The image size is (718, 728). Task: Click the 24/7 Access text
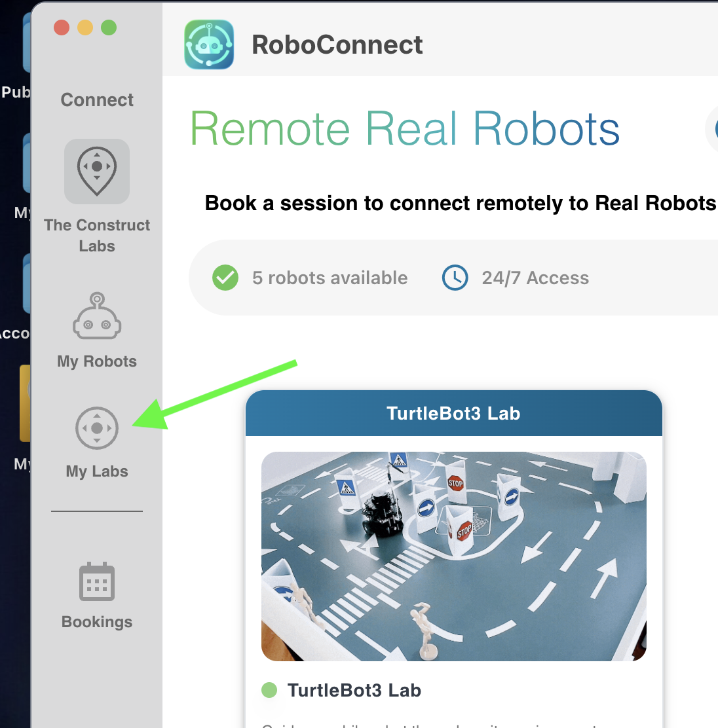tap(535, 278)
